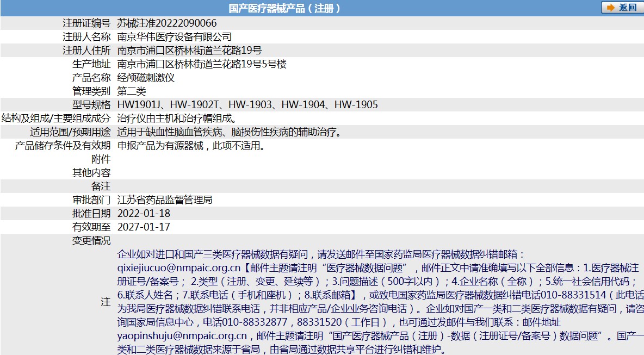Click product name 经颅磁刺激仪
Screen dimensions: 644x355
pos(146,78)
